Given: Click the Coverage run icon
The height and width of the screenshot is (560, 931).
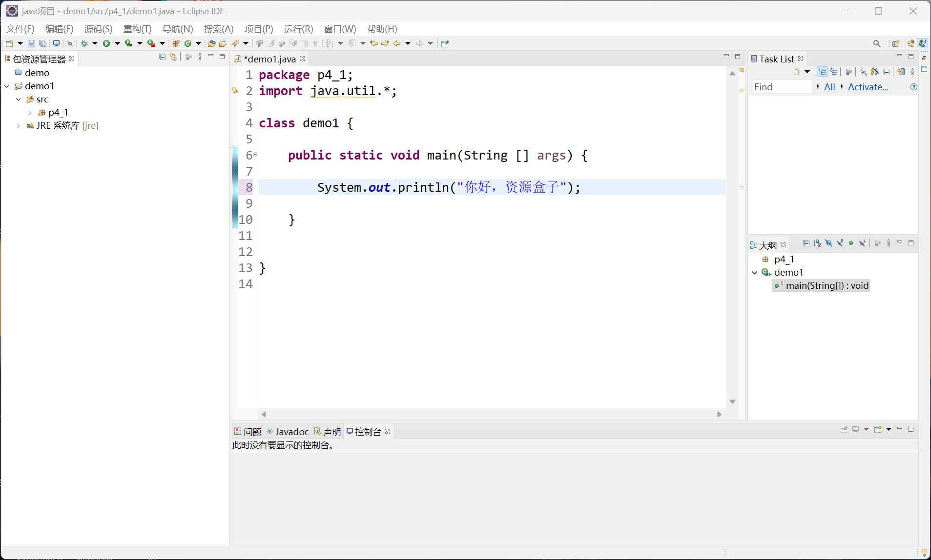Looking at the screenshot, I should pos(128,43).
